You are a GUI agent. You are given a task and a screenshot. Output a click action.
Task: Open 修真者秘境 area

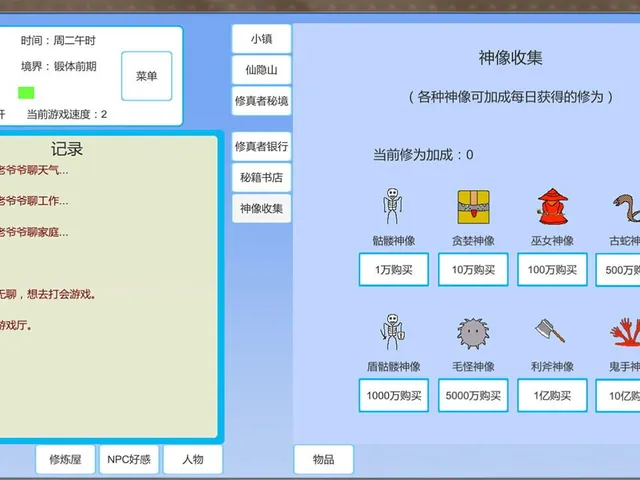pos(262,101)
